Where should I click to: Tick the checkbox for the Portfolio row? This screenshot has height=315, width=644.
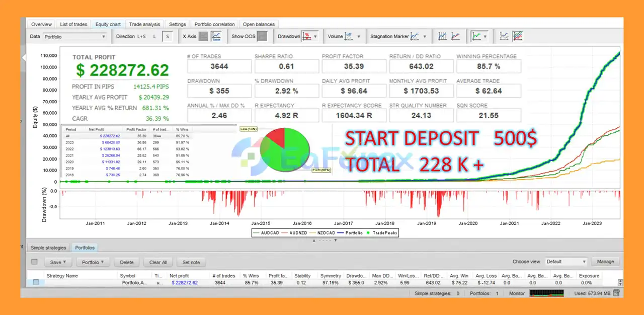[36, 282]
